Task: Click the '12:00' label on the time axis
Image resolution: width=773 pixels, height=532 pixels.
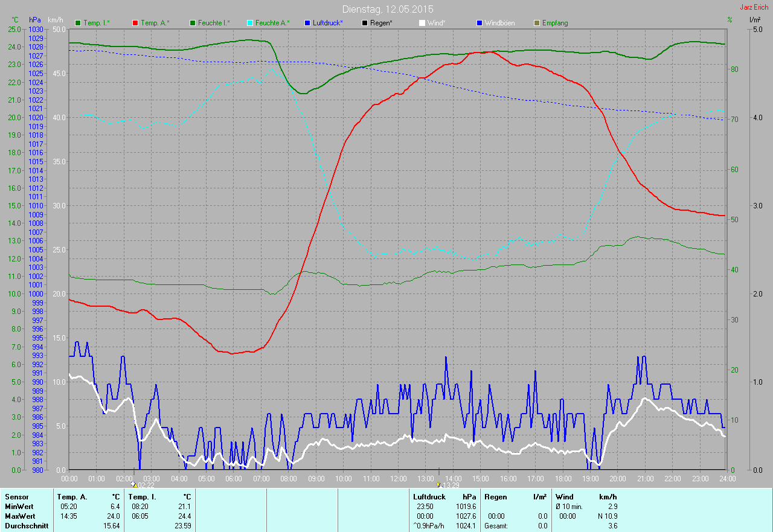Action: pos(398,479)
